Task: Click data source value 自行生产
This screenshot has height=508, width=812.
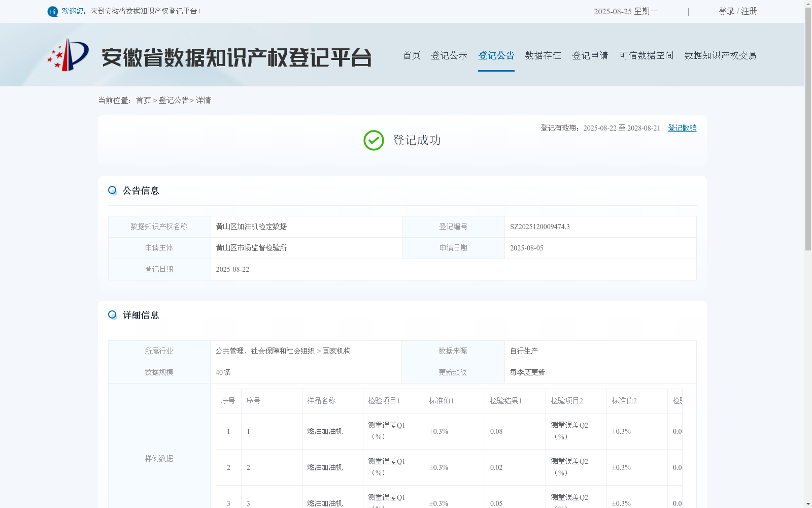Action: 524,351
